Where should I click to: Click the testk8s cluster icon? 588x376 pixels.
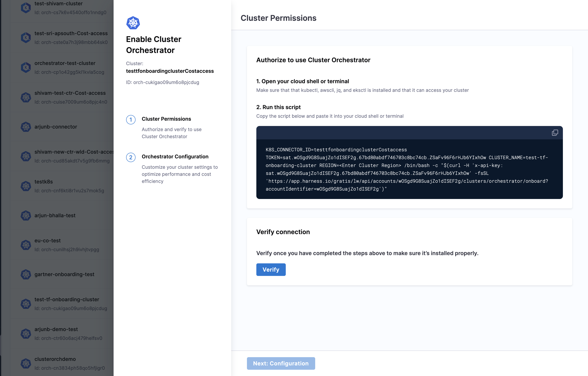(x=26, y=186)
